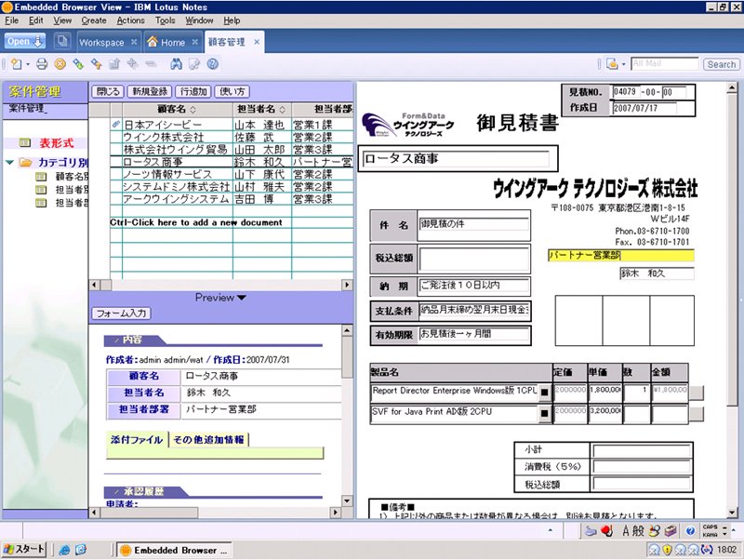Image resolution: width=744 pixels, height=560 pixels.
Task: Click the All Mail search input field
Action: (x=664, y=63)
